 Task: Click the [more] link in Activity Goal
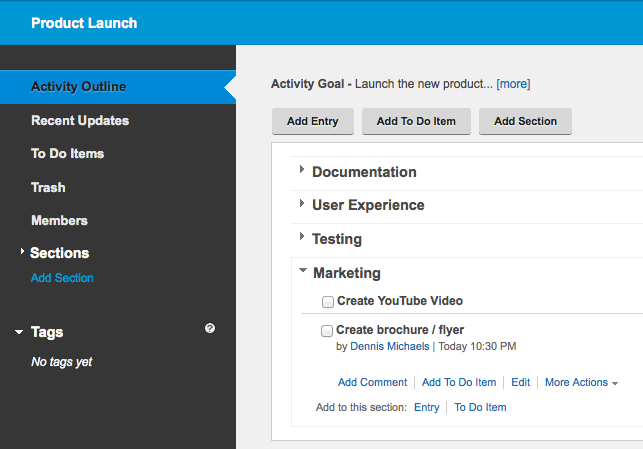pyautogui.click(x=513, y=84)
